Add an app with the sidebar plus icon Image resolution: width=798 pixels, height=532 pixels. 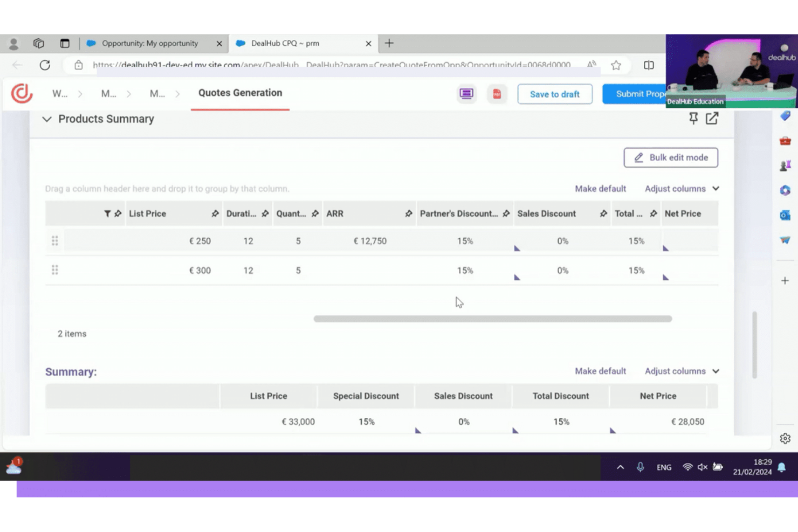(x=785, y=280)
